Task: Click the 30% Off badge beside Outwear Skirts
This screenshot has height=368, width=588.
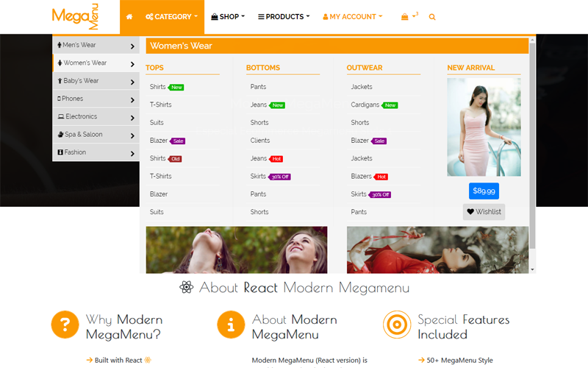Action: 380,194
